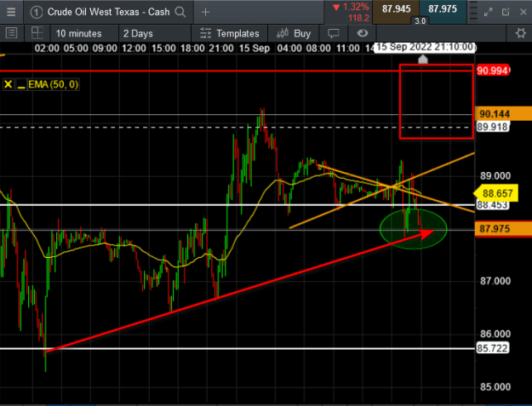Open the Templates menu

pyautogui.click(x=230, y=33)
